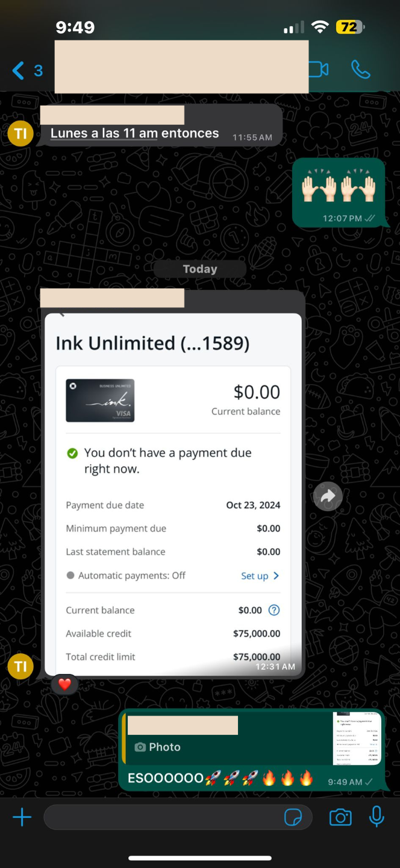Tap the Today date separator label

tap(200, 269)
